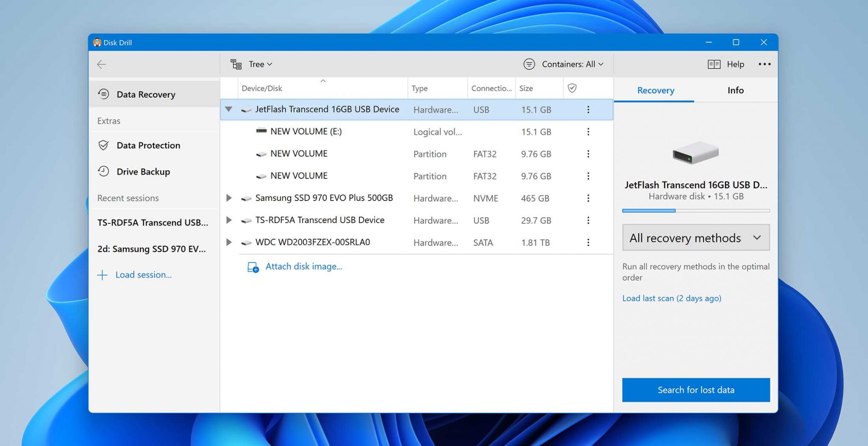This screenshot has height=446, width=868.
Task: Click the plus icon beside Load session
Action: [102, 275]
